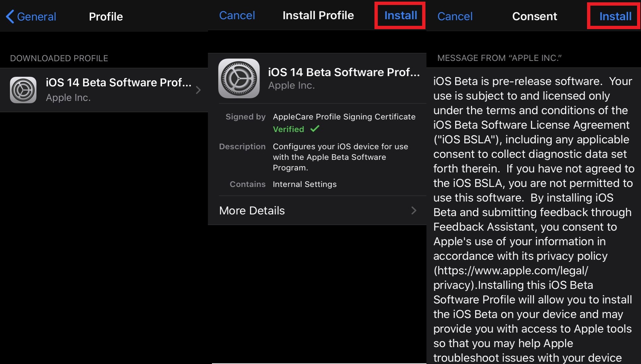Cancel the profile installation
Screen dimensions: 641x364
tap(237, 15)
